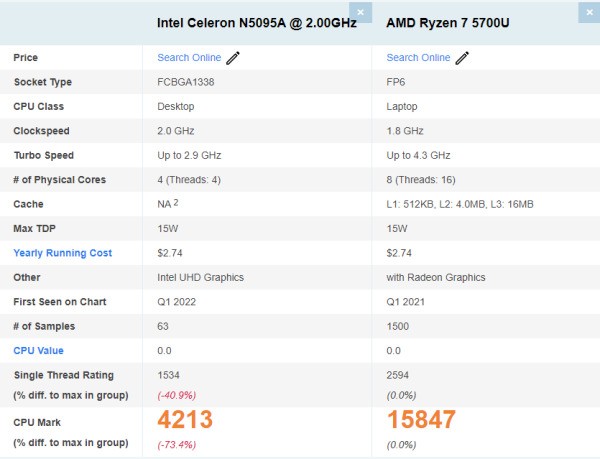Viewport: 600px width, 459px height.
Task: Click the (-73.4%) difference value
Action: click(176, 445)
